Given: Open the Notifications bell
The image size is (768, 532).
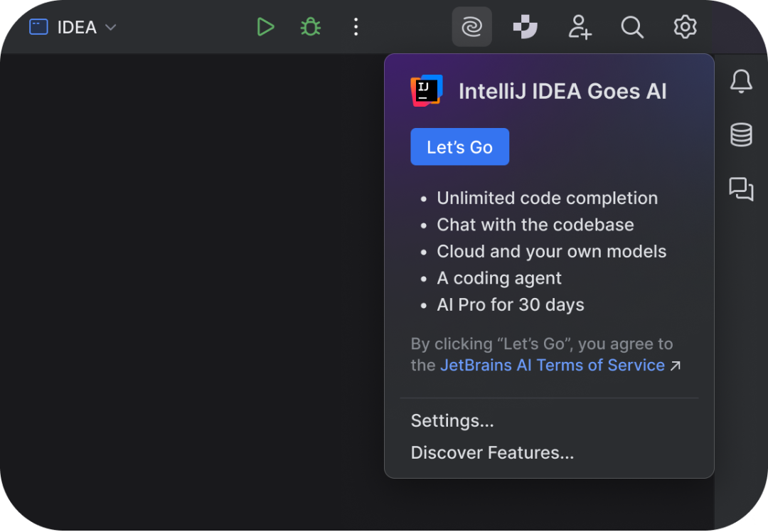Looking at the screenshot, I should coord(740,81).
